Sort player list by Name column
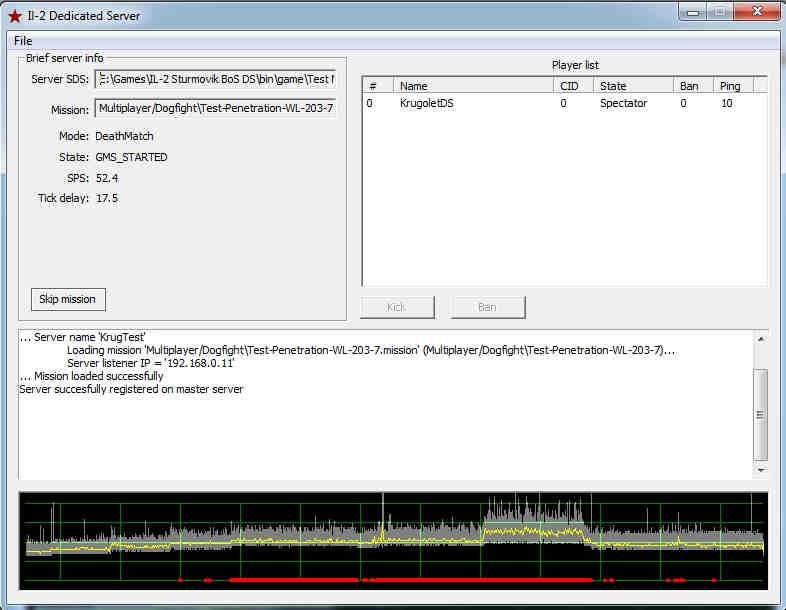This screenshot has width=786, height=610. (x=473, y=86)
